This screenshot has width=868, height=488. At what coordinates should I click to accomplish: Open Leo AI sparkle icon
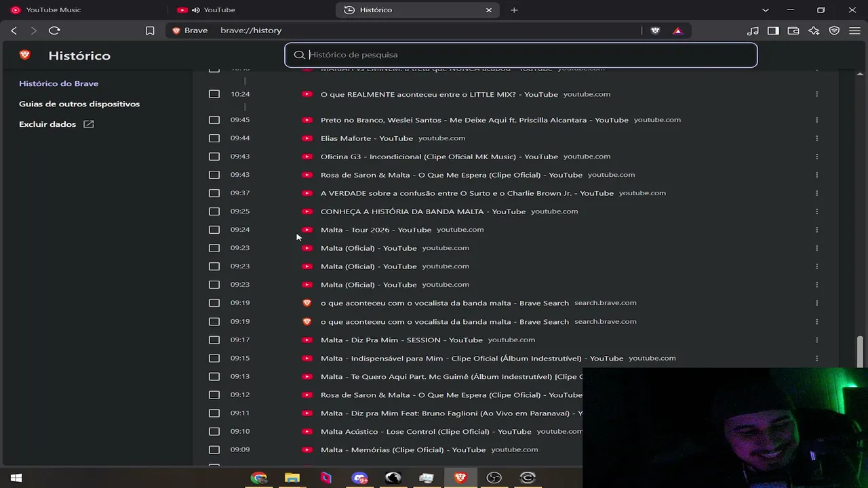pyautogui.click(x=814, y=30)
